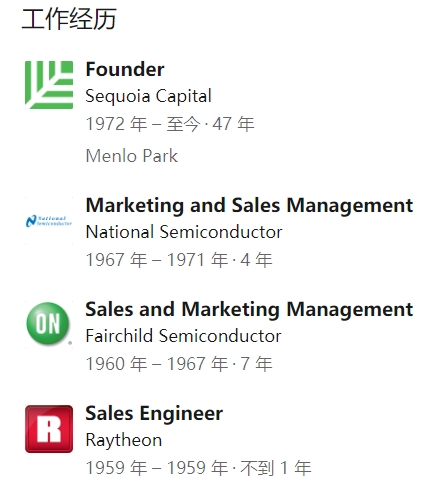Click the 1967 年 – 1971 年 date range

click(x=157, y=260)
